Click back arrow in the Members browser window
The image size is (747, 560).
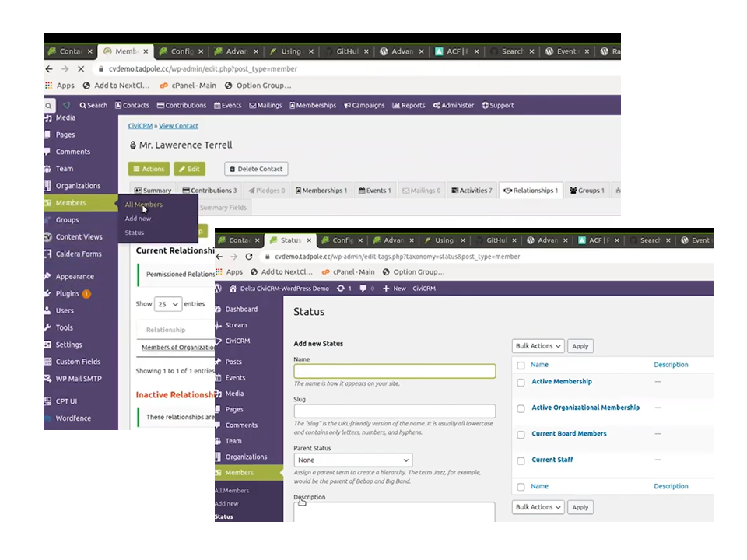pos(49,69)
